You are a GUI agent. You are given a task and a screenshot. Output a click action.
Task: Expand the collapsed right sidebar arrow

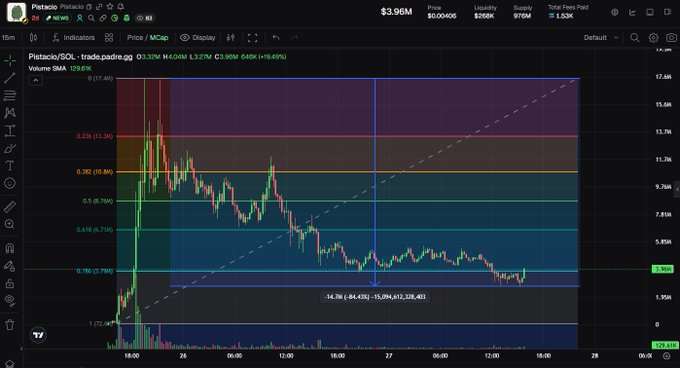677,189
